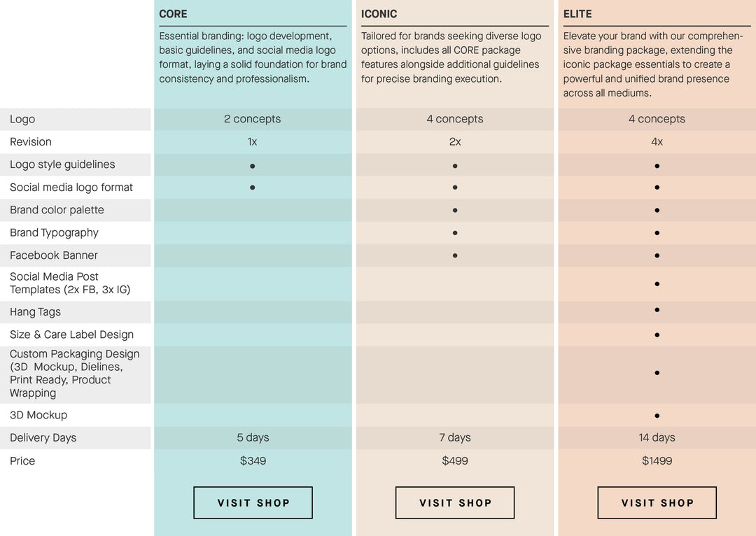Viewport: 756px width, 536px height.
Task: Click the ICONIC bullet for Brand Typography
Action: coord(455,233)
